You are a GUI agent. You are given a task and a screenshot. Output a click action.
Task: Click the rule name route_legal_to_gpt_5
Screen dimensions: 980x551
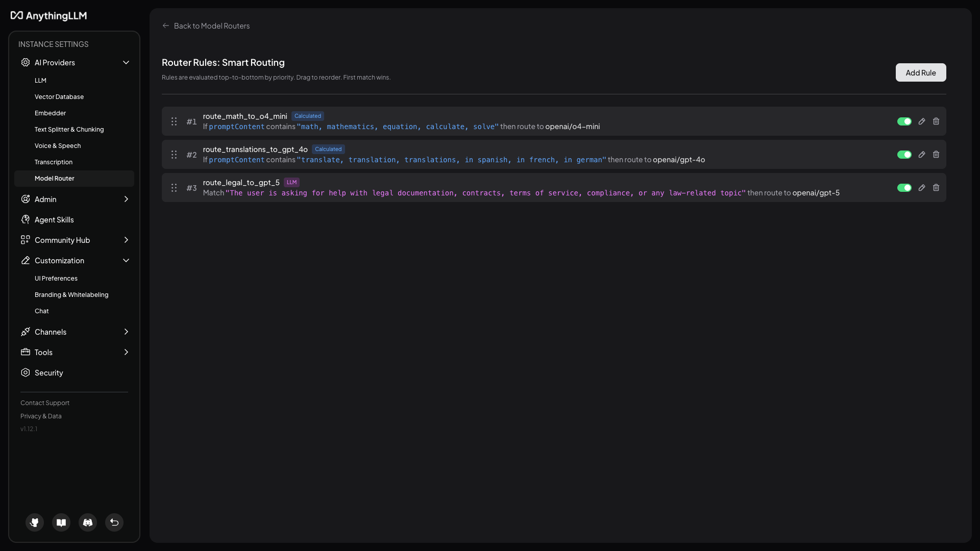(x=241, y=183)
